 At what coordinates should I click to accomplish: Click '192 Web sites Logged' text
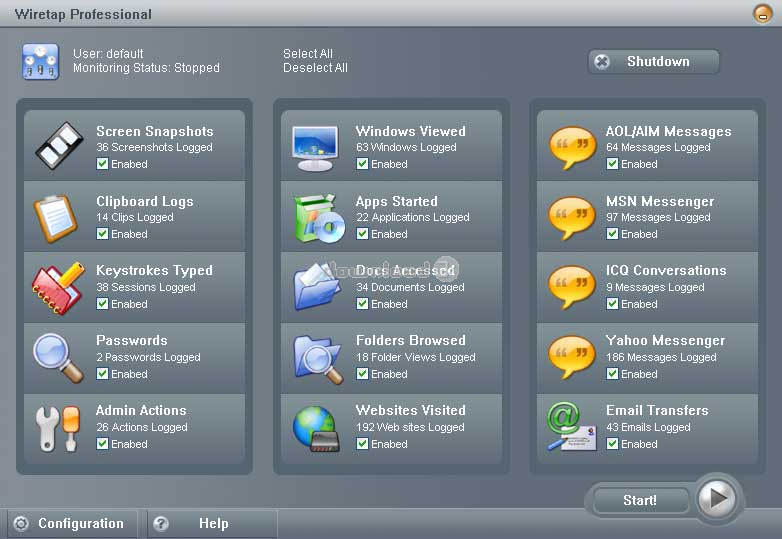click(x=410, y=427)
